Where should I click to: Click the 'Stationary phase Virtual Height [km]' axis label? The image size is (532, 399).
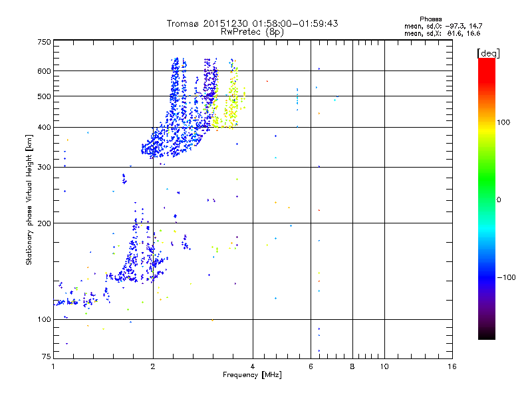point(29,199)
